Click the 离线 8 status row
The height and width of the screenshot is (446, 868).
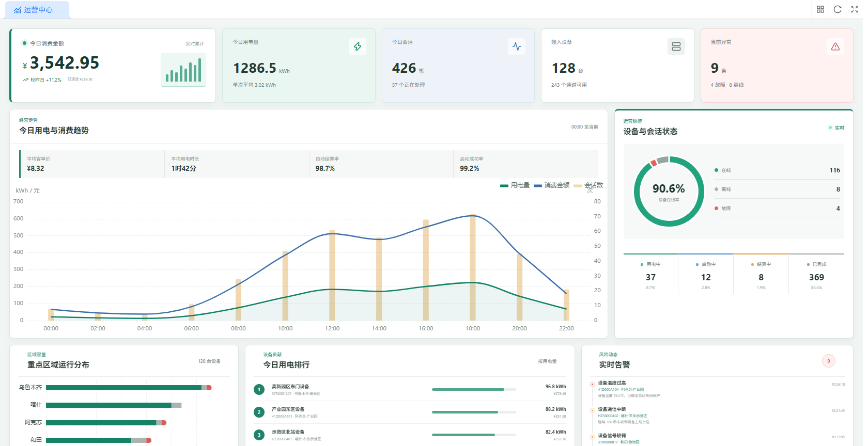pos(777,189)
